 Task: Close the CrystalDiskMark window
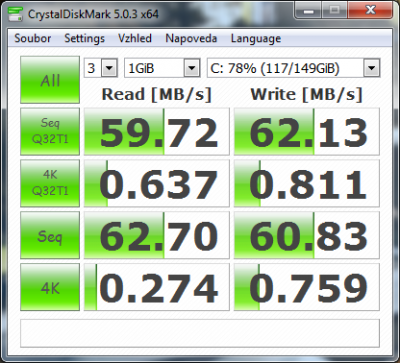(x=370, y=11)
